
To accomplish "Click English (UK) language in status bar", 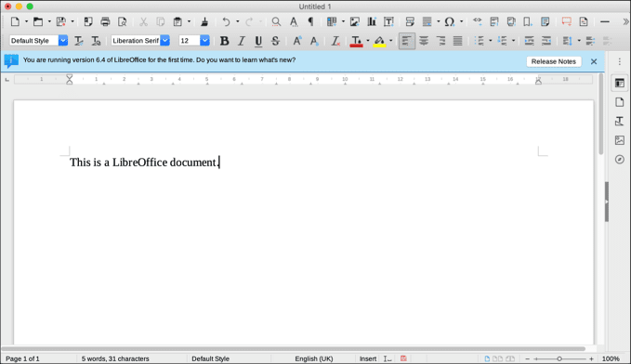I will 314,358.
